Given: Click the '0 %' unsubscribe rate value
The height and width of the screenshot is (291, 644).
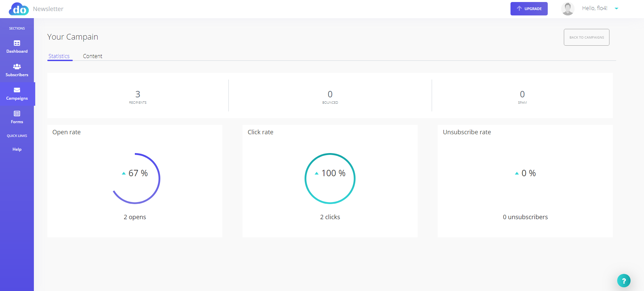Looking at the screenshot, I should click(x=529, y=173).
